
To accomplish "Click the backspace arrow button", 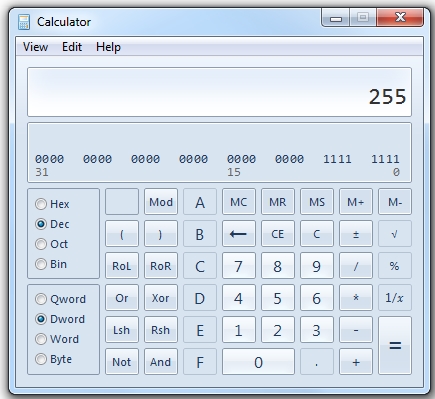I will click(239, 234).
